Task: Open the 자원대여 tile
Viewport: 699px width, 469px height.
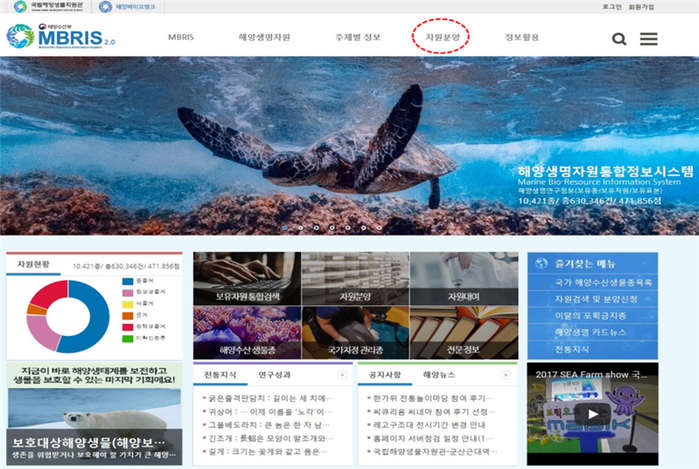Action: tap(463, 279)
